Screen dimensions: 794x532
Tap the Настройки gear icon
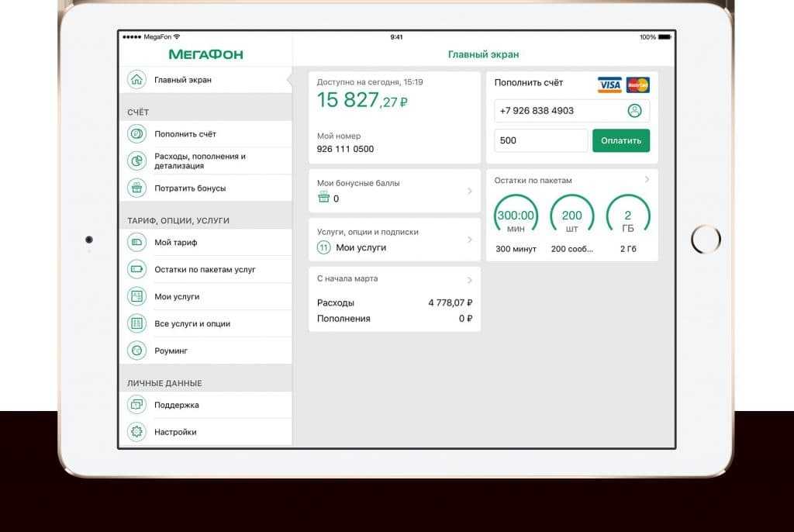(136, 432)
